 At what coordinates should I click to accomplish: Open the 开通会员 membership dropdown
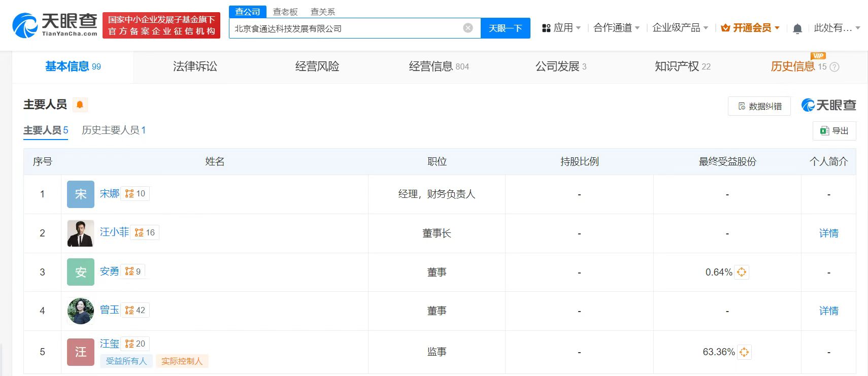(750, 28)
